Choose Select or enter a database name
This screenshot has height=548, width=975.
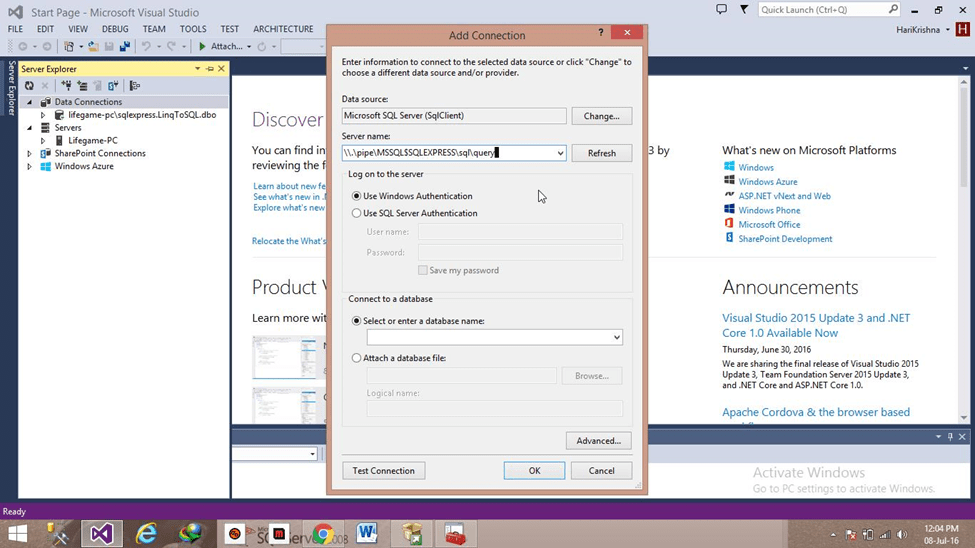click(x=356, y=321)
